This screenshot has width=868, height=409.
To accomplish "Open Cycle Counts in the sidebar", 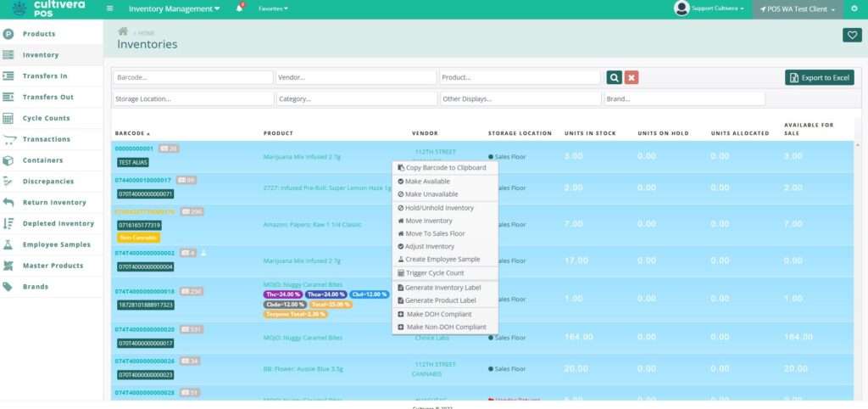I will pos(46,118).
